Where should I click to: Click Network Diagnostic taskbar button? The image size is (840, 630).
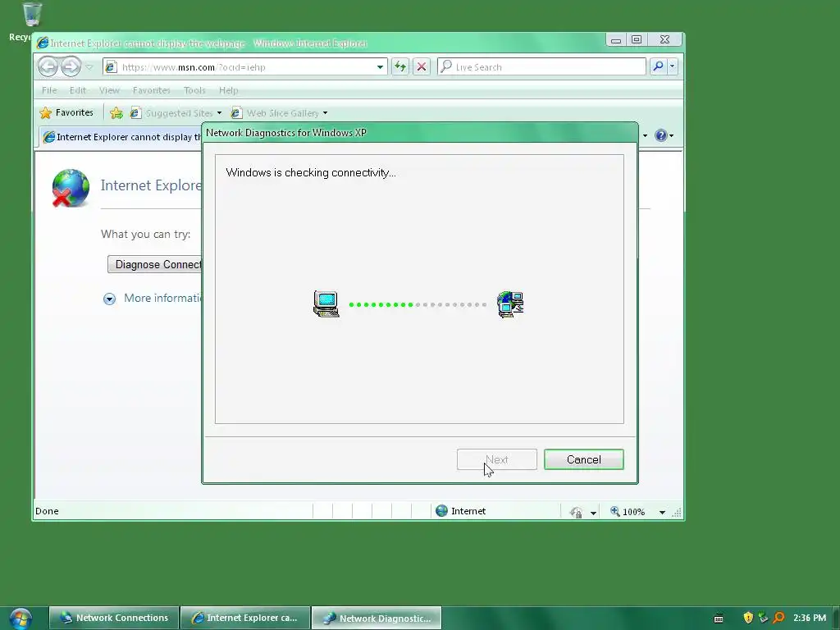click(x=377, y=618)
